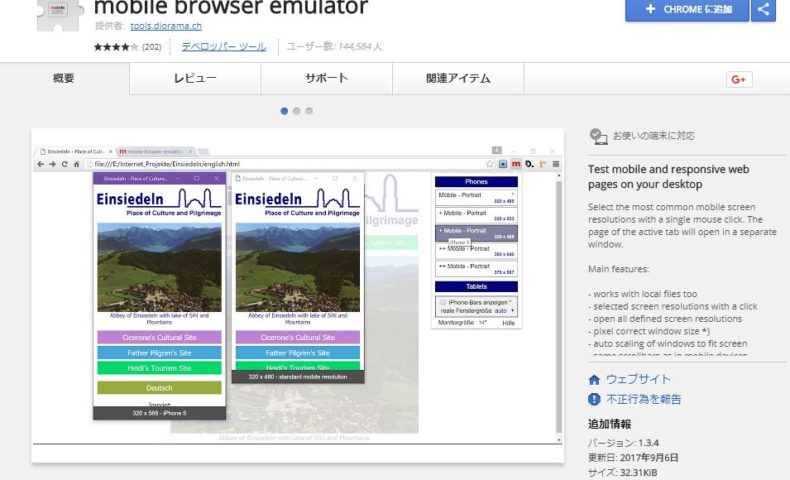The height and width of the screenshot is (480, 790).
Task: Open the tools.diorama.ch provider link
Action: [x=166, y=26]
